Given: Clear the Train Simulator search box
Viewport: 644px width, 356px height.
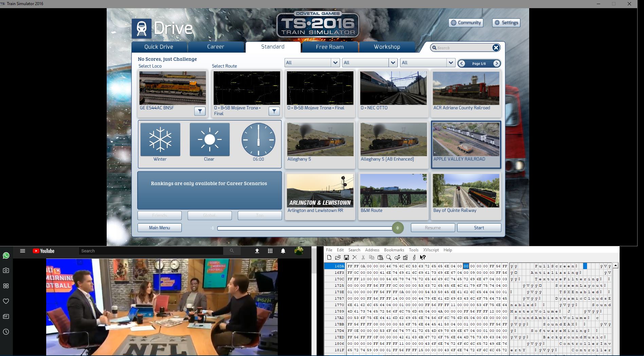Looking at the screenshot, I should [x=496, y=48].
